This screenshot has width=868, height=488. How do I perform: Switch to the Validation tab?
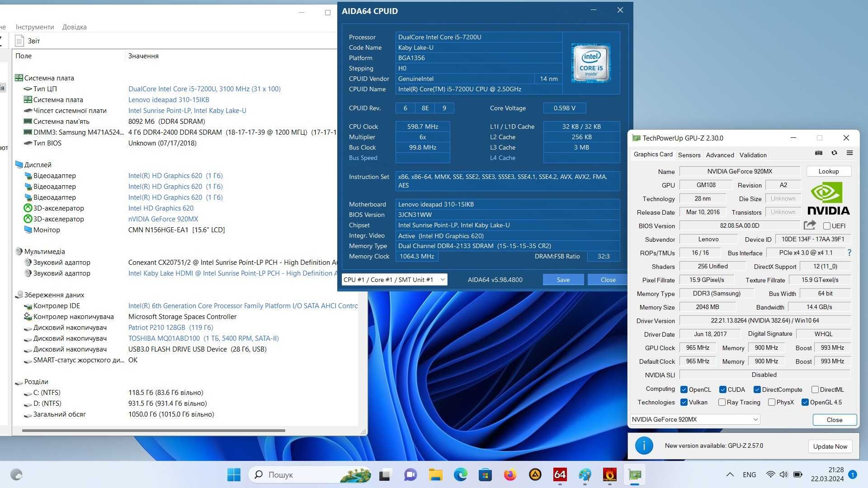click(753, 155)
